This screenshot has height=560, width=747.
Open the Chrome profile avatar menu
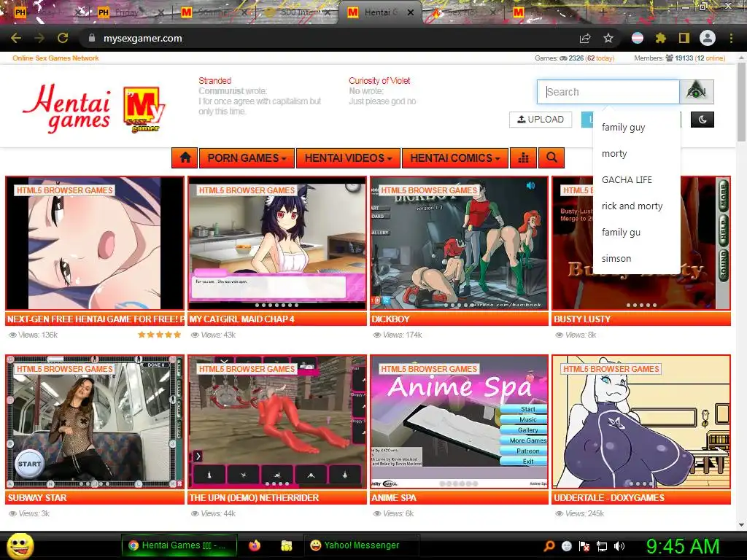(708, 38)
